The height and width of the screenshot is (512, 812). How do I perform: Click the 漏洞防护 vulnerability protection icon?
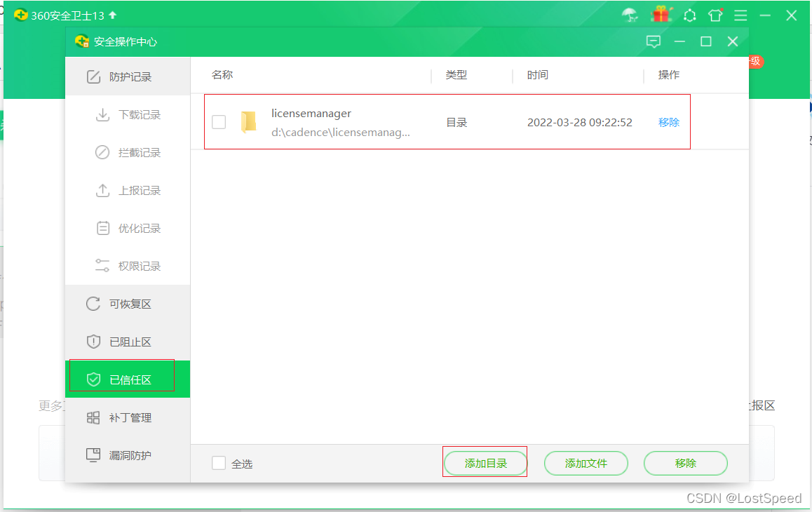coord(95,455)
